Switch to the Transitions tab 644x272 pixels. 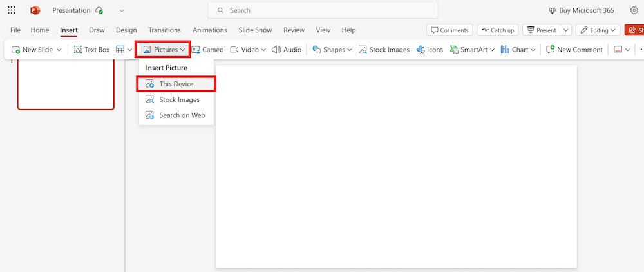pos(165,30)
